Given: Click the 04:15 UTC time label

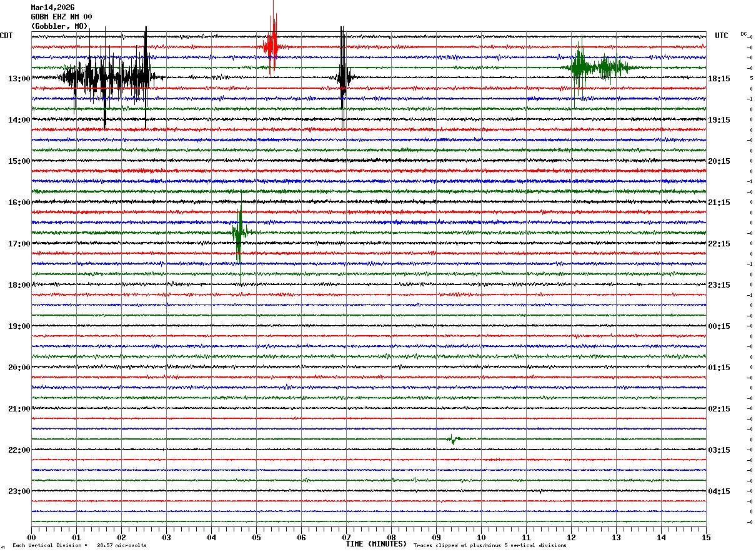Looking at the screenshot, I should point(719,491).
